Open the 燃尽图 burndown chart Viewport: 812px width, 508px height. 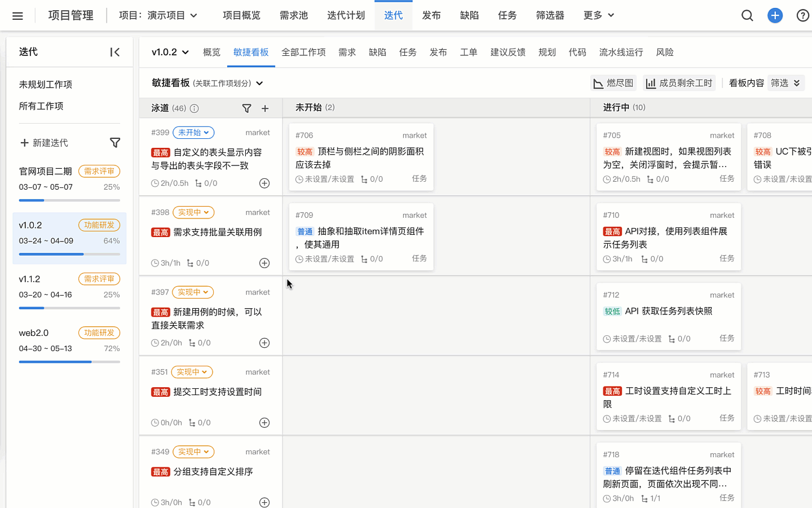pos(614,83)
